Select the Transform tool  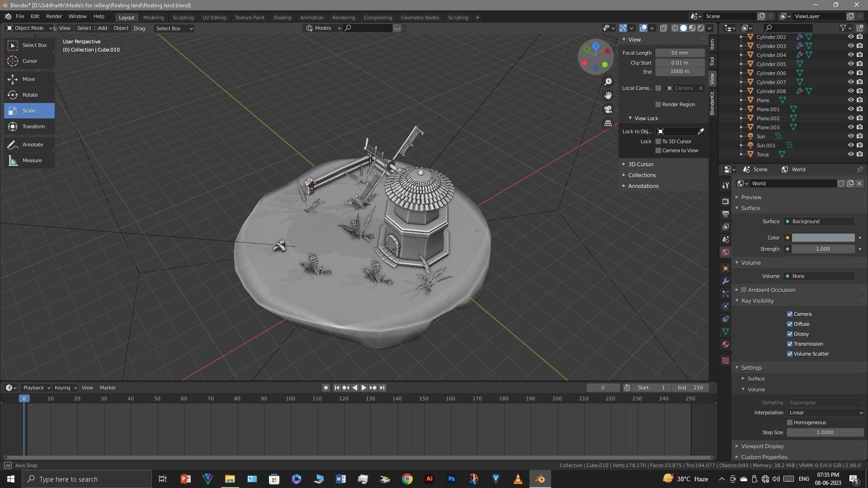(29, 127)
